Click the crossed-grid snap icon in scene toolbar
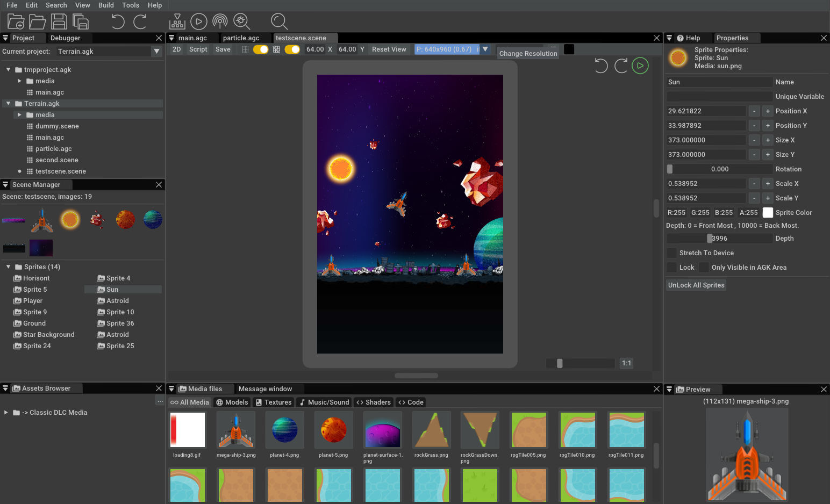Image resolution: width=830 pixels, height=504 pixels. 276,49
